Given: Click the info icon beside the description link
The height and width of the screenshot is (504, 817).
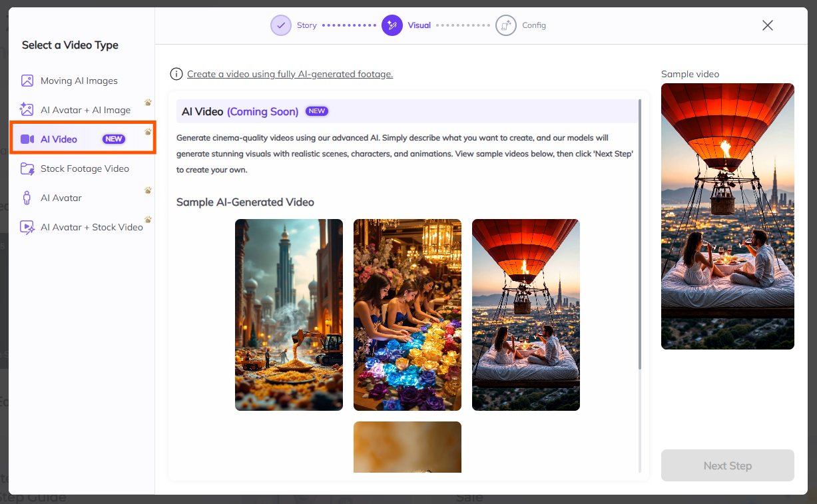Looking at the screenshot, I should (176, 74).
